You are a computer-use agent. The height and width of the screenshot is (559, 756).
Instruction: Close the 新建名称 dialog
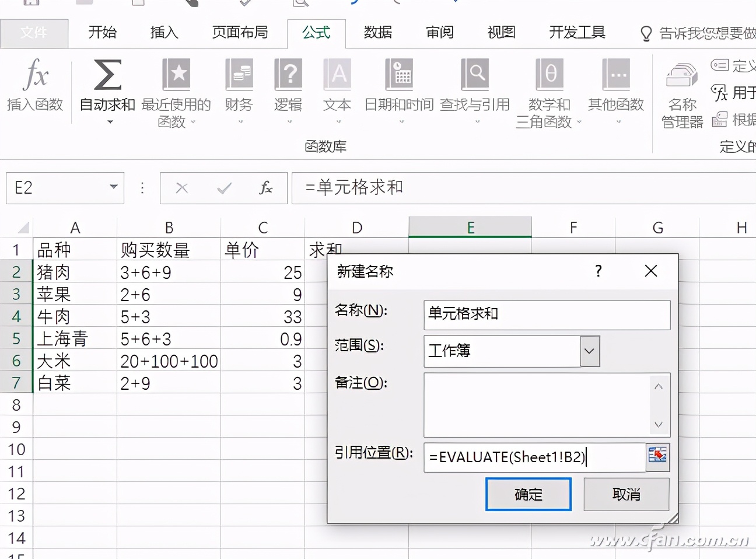coord(651,271)
